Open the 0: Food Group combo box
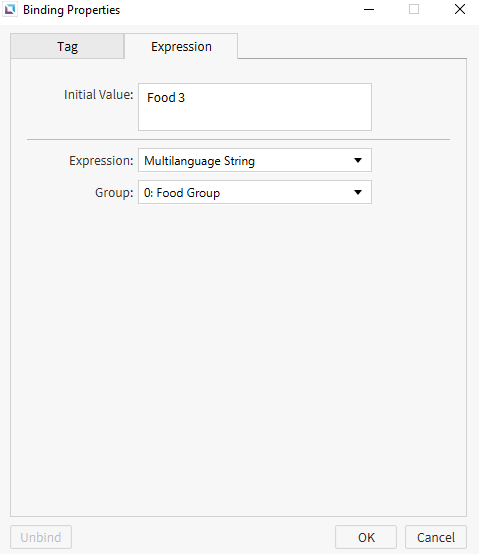The width and height of the screenshot is (479, 554). 255,192
